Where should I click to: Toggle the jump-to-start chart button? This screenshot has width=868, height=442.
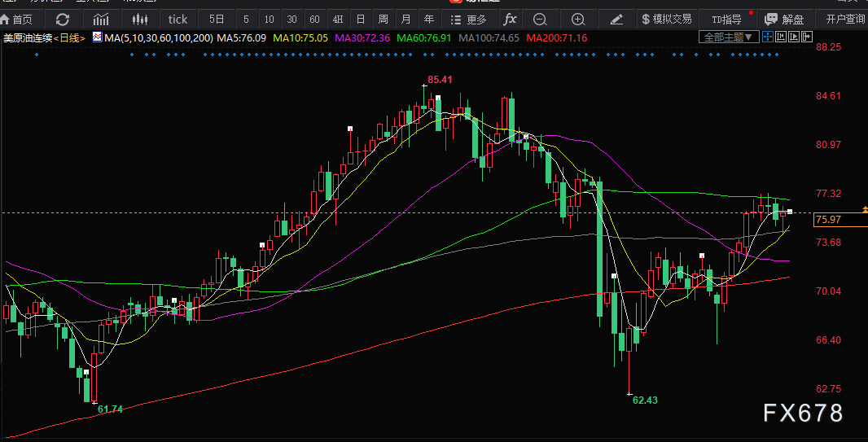(781, 37)
